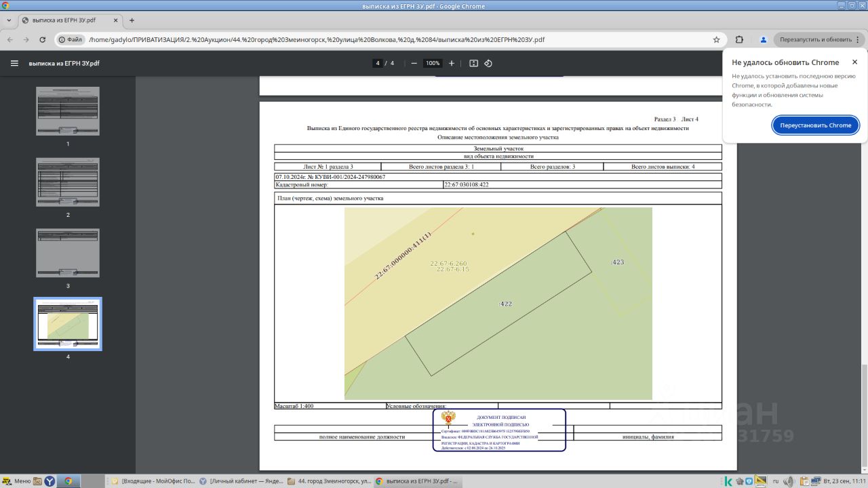Click the Земельный участок header cell
The width and height of the screenshot is (868, 488).
click(498, 148)
